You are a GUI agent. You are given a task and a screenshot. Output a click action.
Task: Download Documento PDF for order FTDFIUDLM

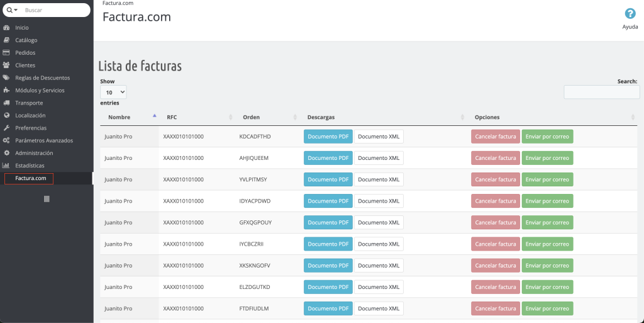pos(328,309)
